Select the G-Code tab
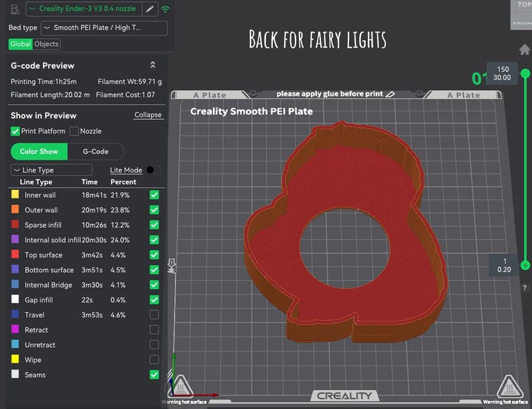 (x=96, y=152)
